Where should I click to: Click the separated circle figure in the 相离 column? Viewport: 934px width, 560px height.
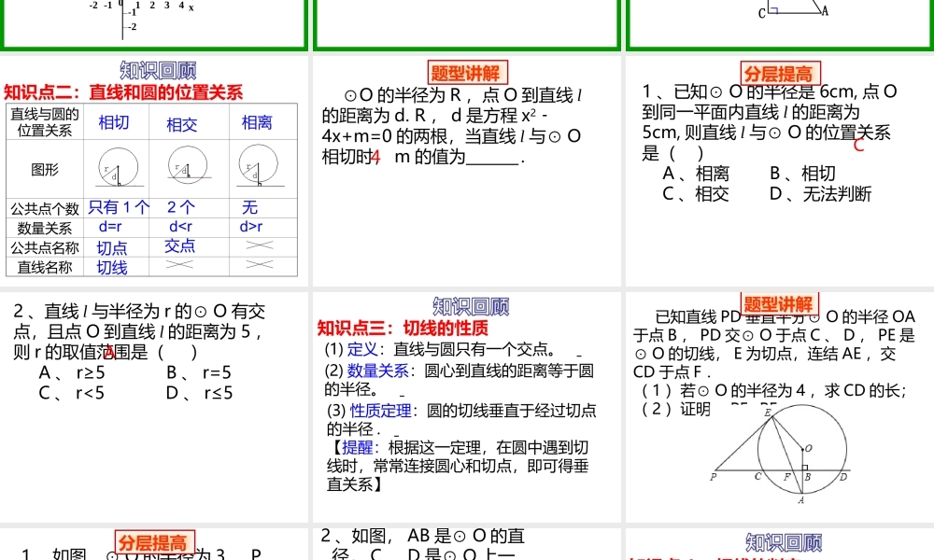259,166
